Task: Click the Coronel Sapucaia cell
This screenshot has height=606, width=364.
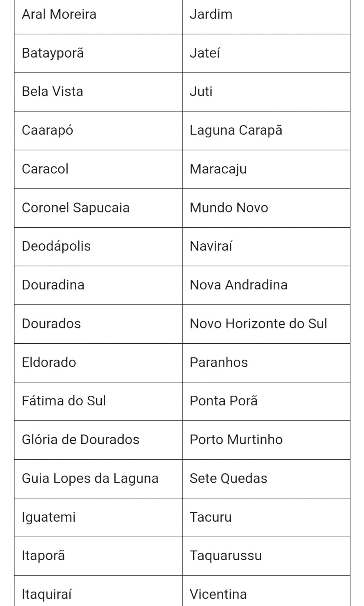Action: click(x=76, y=208)
